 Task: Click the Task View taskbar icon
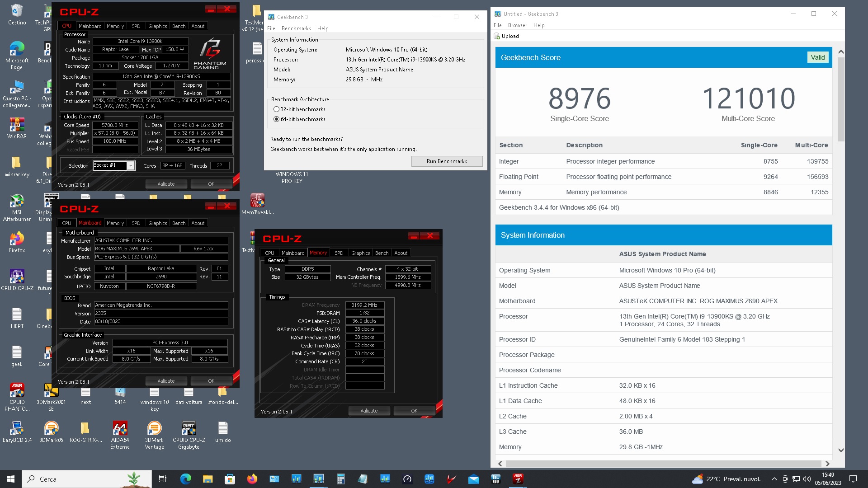(x=163, y=479)
